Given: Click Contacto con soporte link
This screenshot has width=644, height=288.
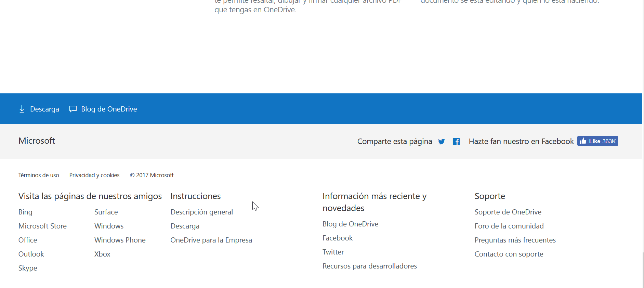Looking at the screenshot, I should pos(509,254).
